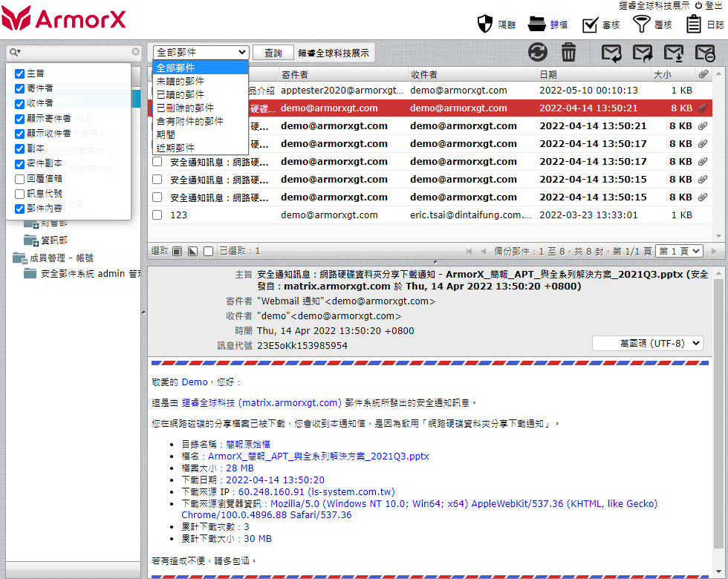Uncheck the 密件副本 checkbox
The height and width of the screenshot is (579, 728).
point(19,164)
